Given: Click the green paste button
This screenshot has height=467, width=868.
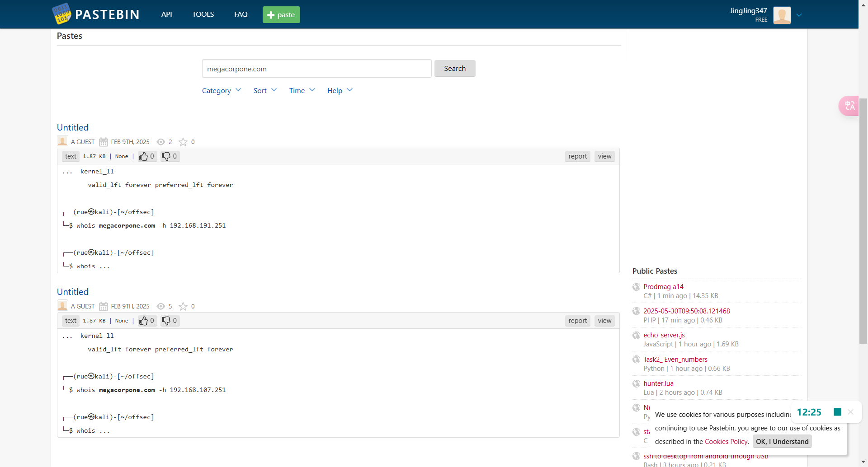Looking at the screenshot, I should [281, 14].
